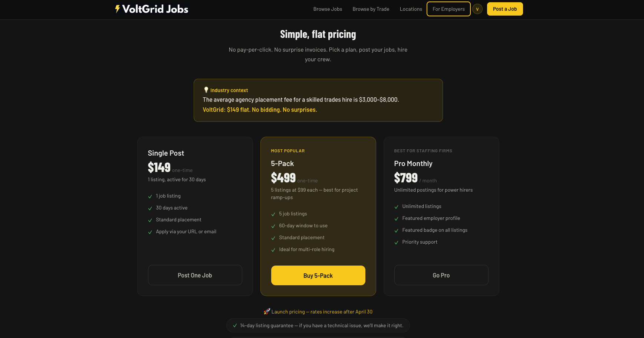
Task: Click the checkmark next to "30 days active"
Action: pyautogui.click(x=150, y=208)
